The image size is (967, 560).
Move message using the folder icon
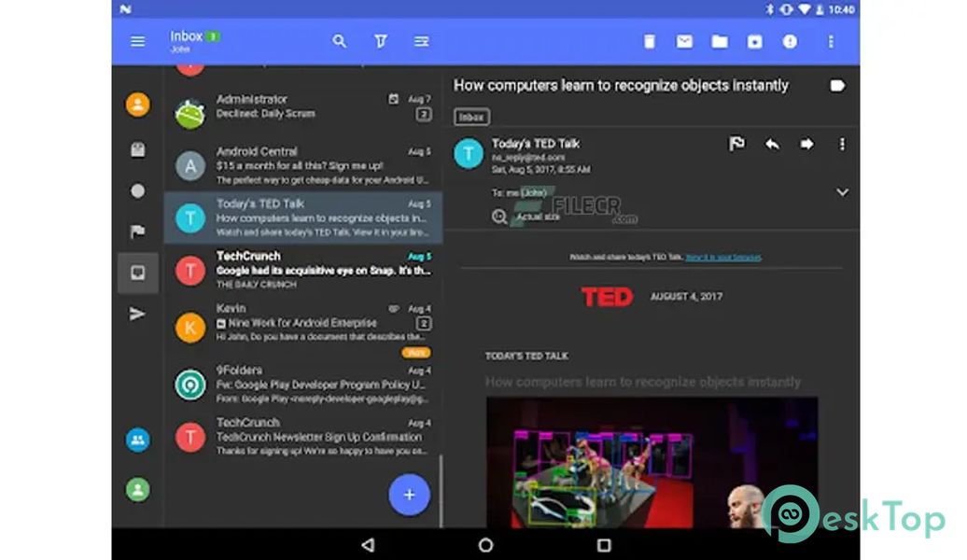click(x=720, y=41)
